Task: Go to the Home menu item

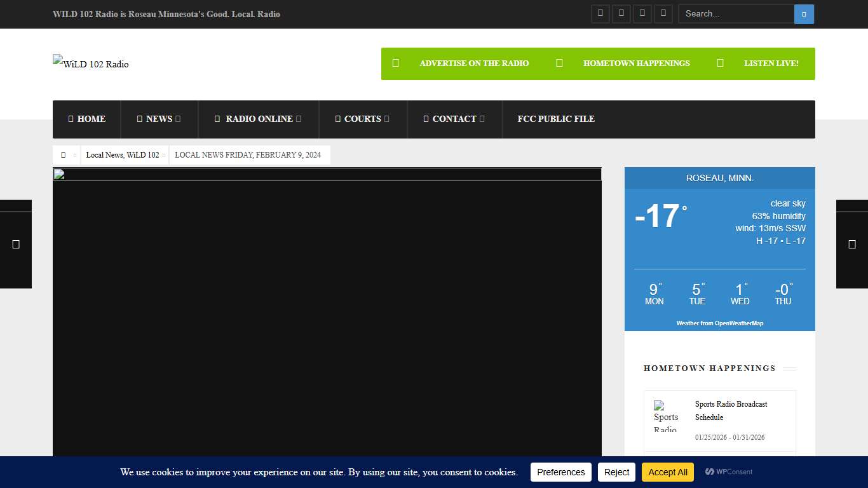Action: [87, 119]
